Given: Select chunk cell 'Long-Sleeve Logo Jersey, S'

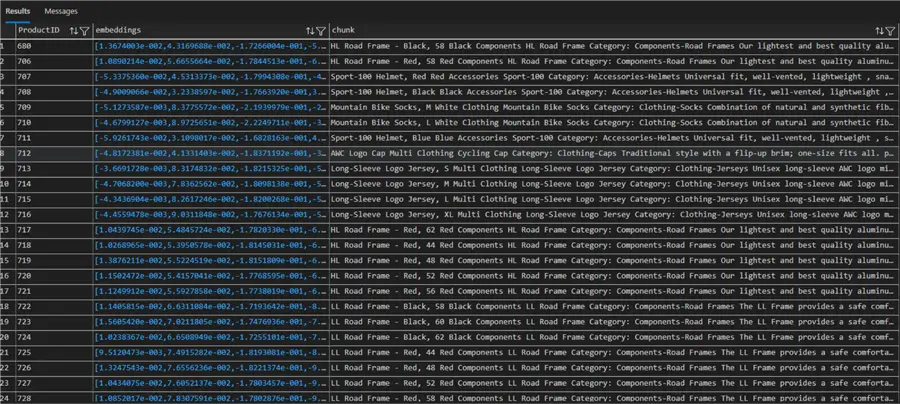Looking at the screenshot, I should coord(612,168).
